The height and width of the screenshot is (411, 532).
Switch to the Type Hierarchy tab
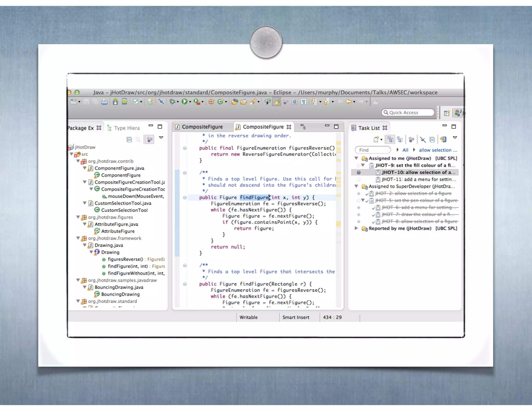point(124,128)
